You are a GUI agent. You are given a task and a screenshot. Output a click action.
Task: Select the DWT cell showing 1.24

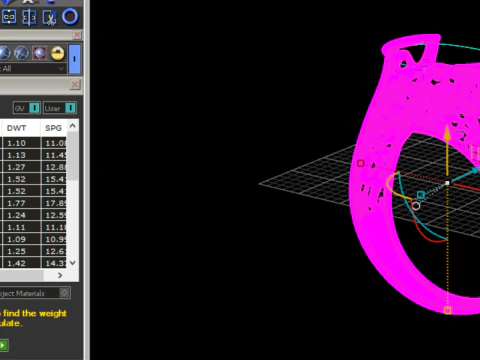click(x=21, y=215)
